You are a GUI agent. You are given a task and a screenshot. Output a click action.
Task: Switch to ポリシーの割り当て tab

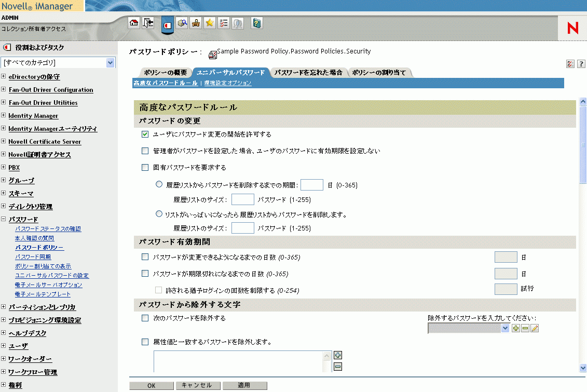click(x=379, y=73)
